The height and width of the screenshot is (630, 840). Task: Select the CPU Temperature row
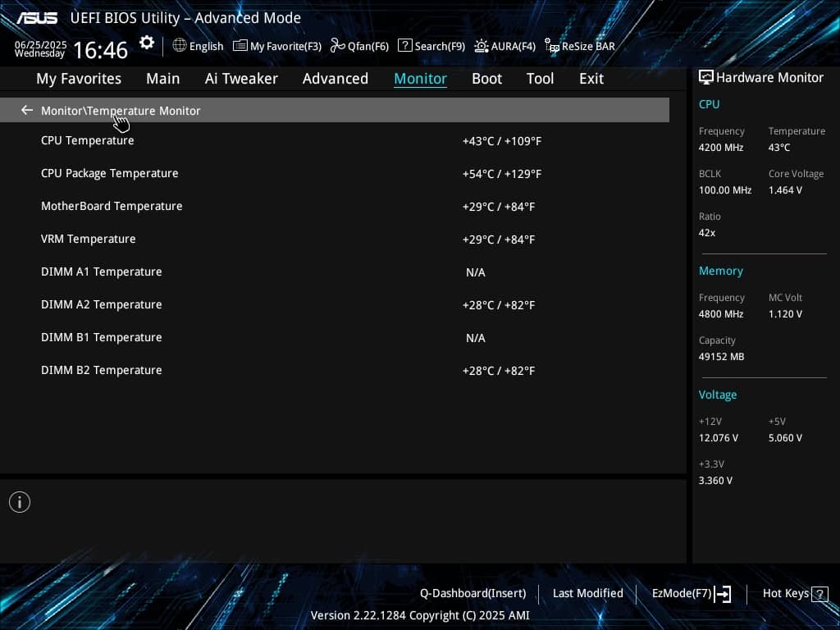coord(335,140)
